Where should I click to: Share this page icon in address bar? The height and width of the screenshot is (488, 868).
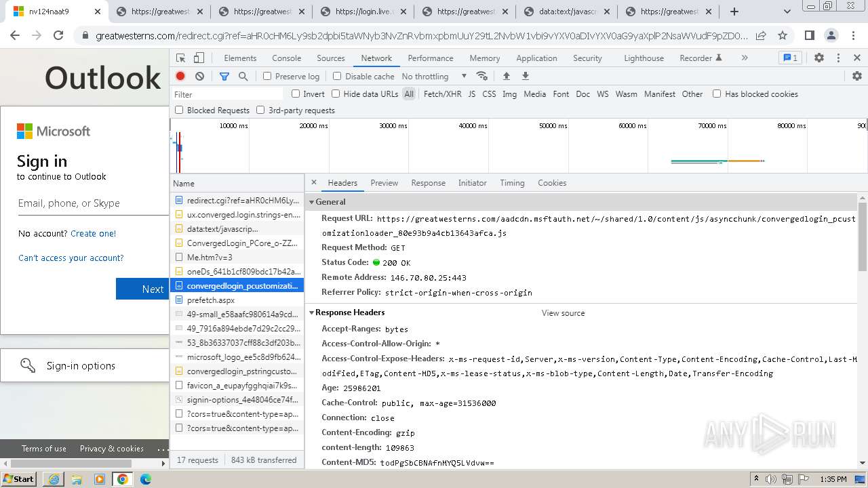coord(761,35)
